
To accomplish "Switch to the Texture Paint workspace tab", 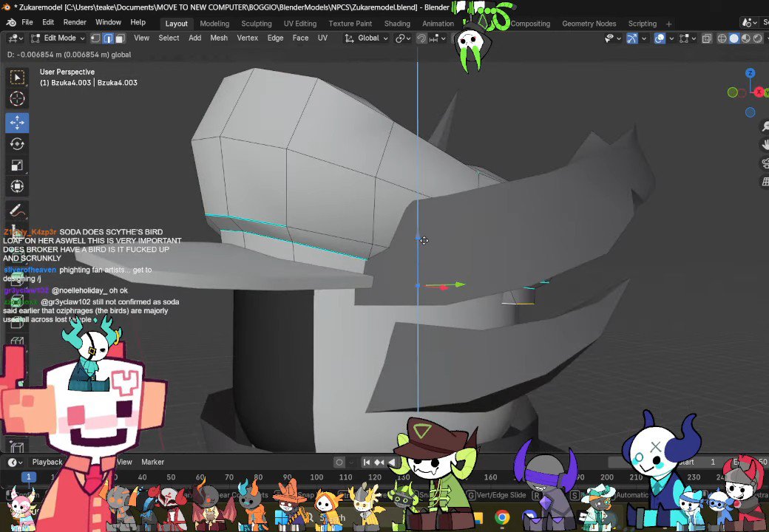I will [x=350, y=24].
